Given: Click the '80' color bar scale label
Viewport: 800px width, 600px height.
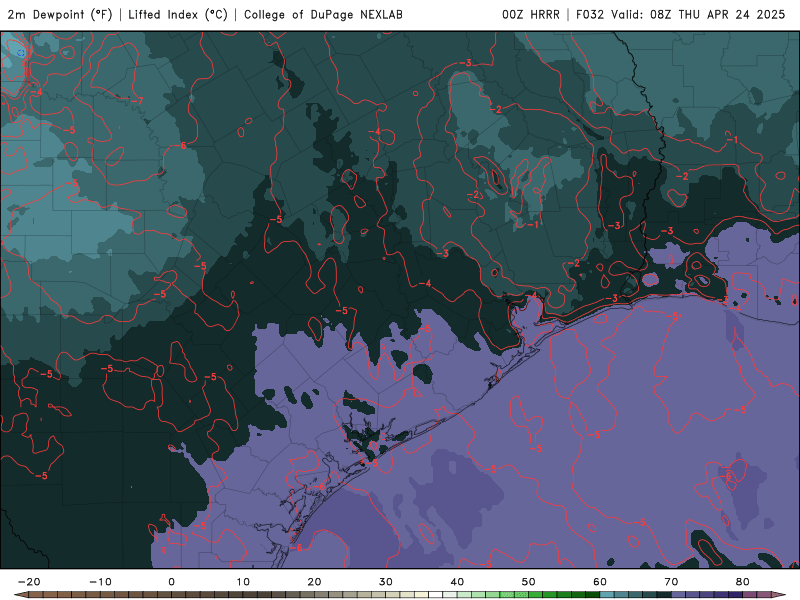Looking at the screenshot, I should pyautogui.click(x=743, y=582).
